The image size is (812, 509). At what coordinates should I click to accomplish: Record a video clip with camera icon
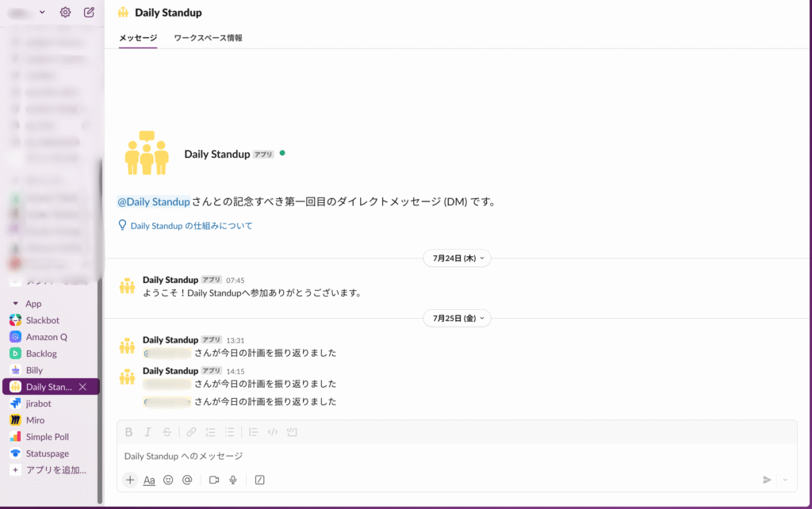coord(214,480)
